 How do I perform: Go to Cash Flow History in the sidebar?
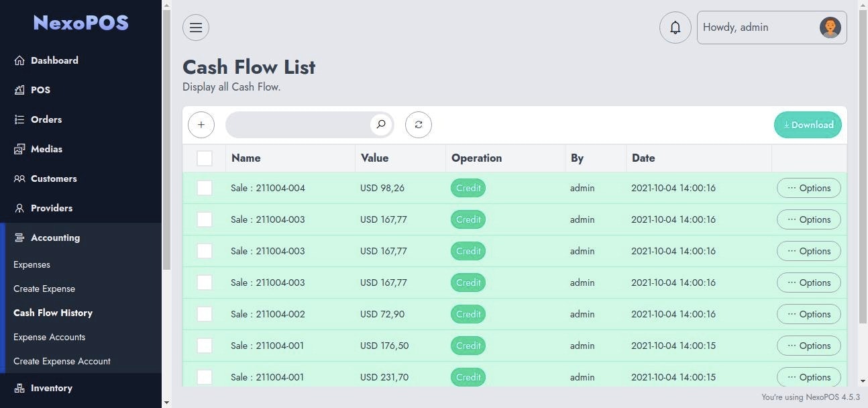coord(53,313)
